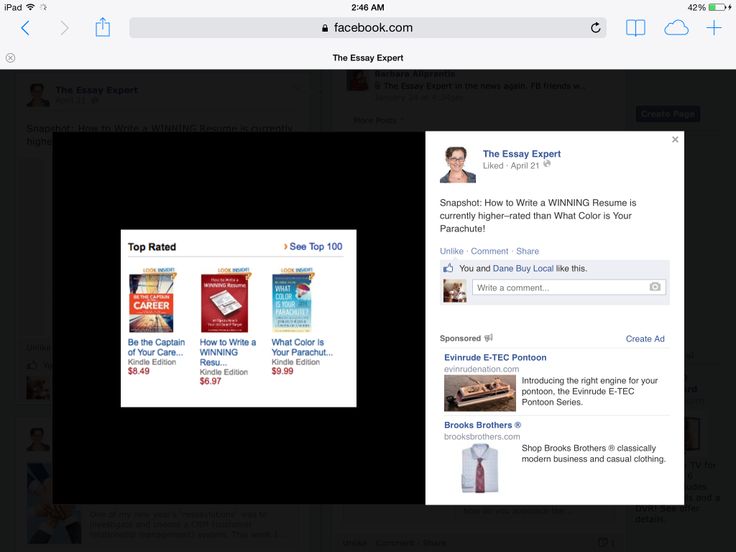The image size is (736, 552).
Task: Click the shirt and tie ad image
Action: [x=480, y=468]
